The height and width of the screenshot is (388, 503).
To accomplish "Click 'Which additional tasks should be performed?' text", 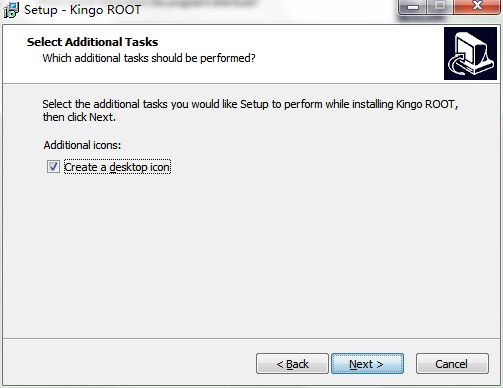I will pos(149,58).
